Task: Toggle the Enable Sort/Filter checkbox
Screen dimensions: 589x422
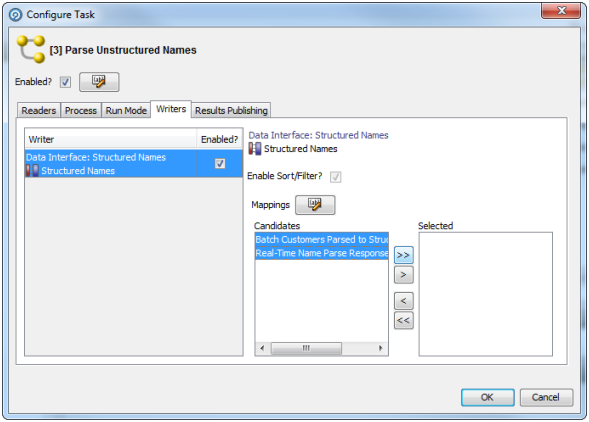Action: [335, 177]
